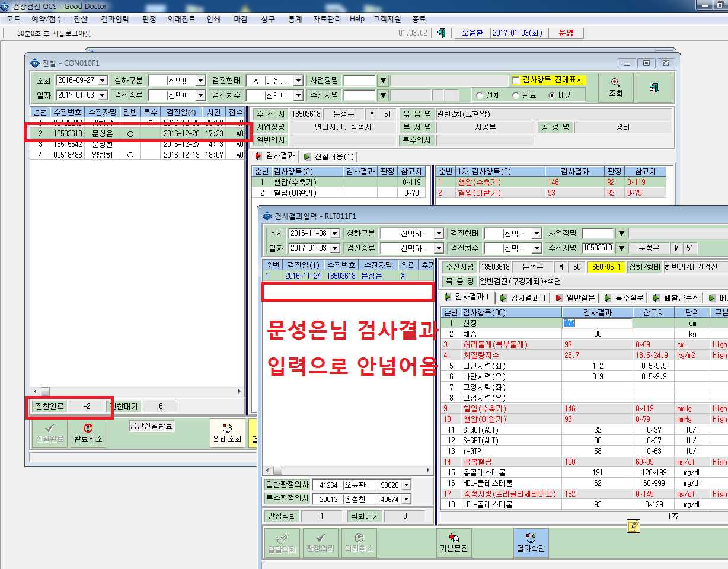Screen dimensions: 728x569
Task: Switch to the 진찰내용(1) tab
Action: click(x=328, y=156)
